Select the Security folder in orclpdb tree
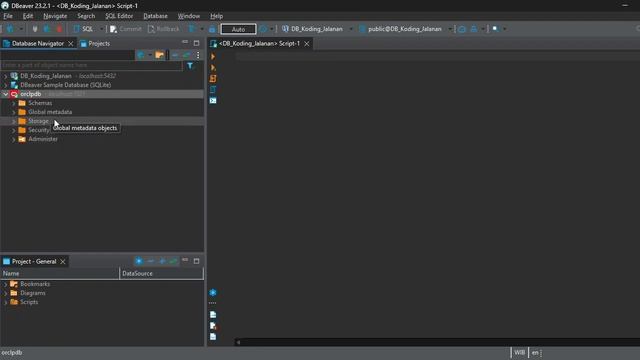The height and width of the screenshot is (360, 640). 38,130
